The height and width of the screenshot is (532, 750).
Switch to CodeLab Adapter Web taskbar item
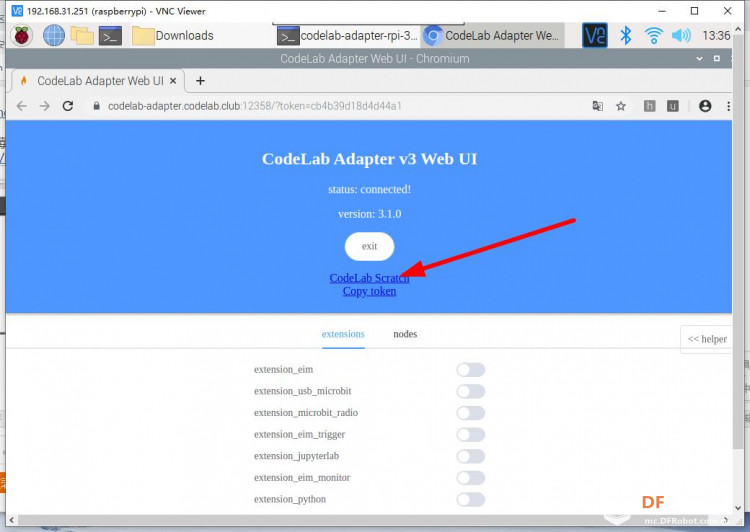493,36
